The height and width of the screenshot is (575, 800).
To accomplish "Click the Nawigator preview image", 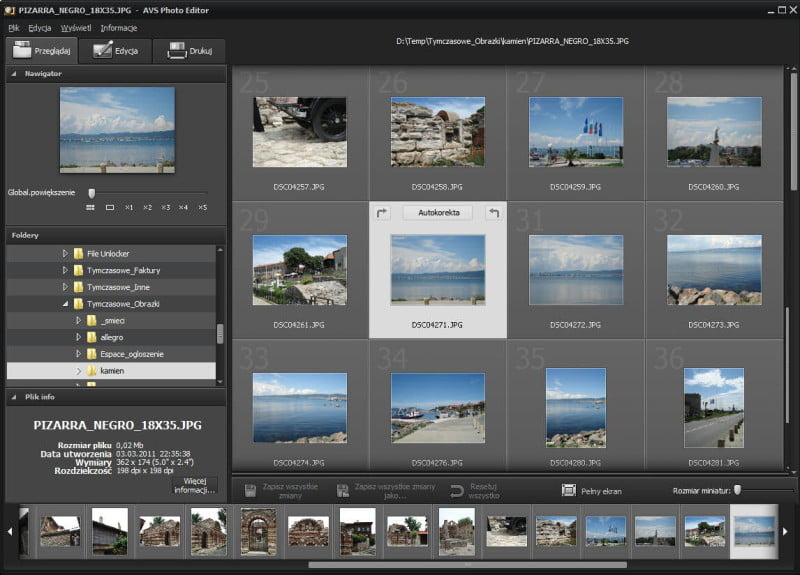I will 117,130.
